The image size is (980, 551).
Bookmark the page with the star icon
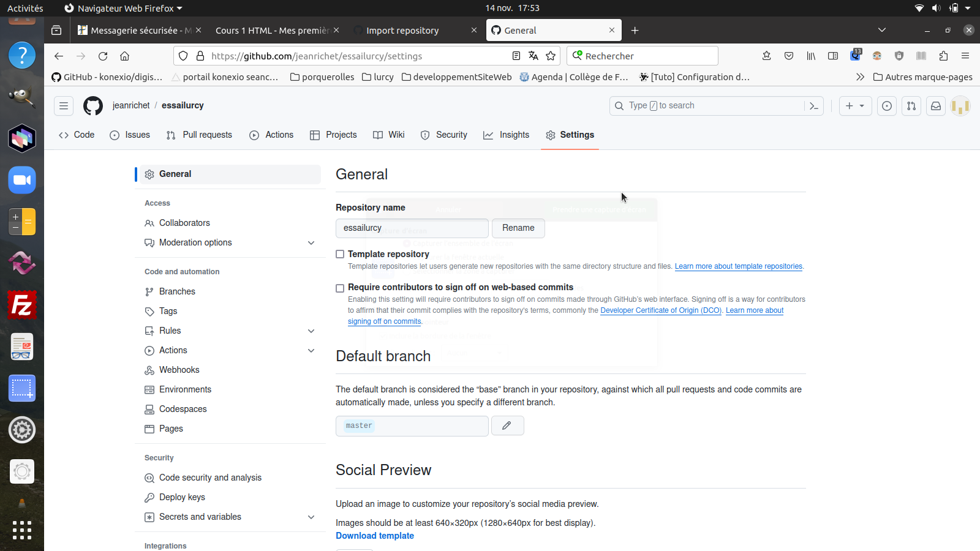point(551,56)
